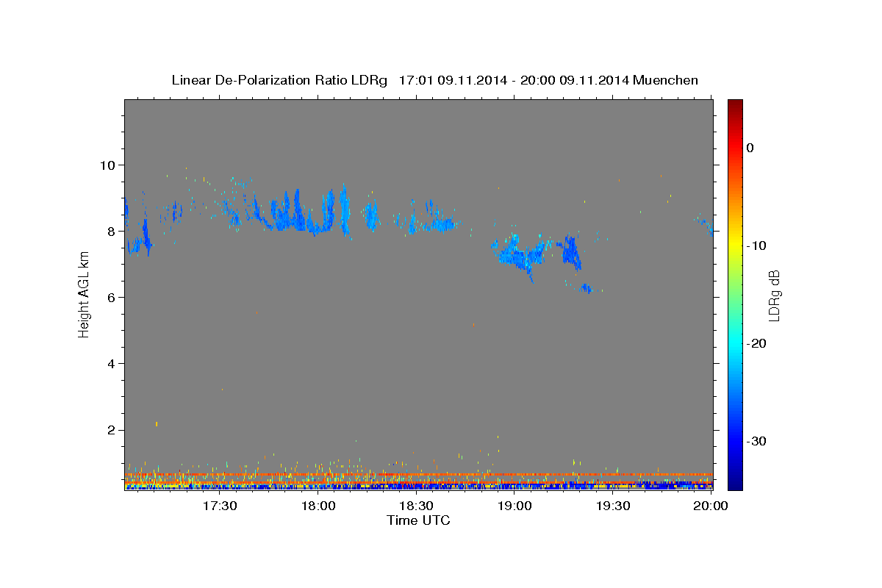Click the 'Height AGL km' axis label
Screen dimensions: 882x588
pos(84,293)
